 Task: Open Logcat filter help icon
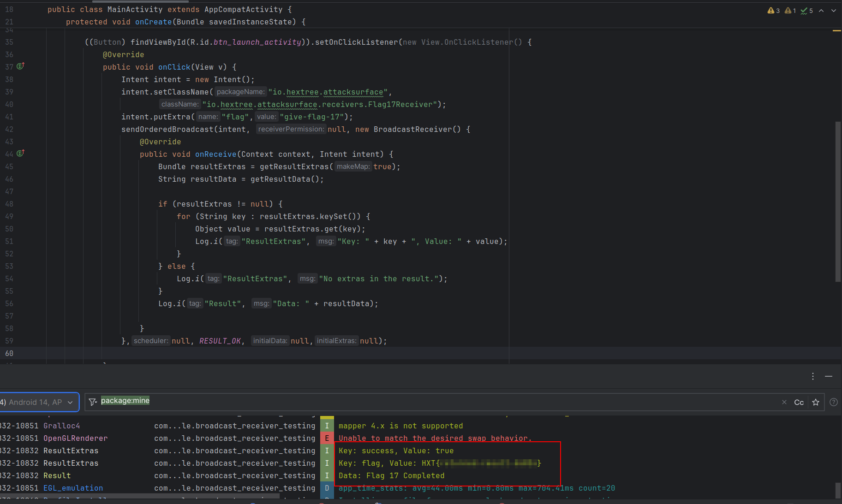(x=834, y=402)
